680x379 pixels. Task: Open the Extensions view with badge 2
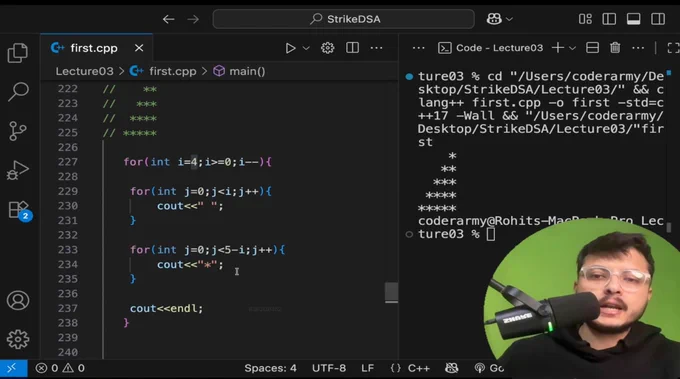click(19, 210)
